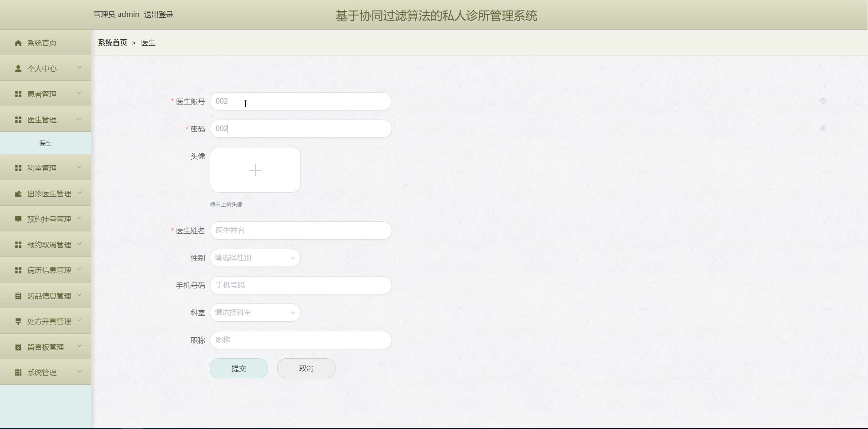Click the 取消 button
This screenshot has height=429, width=868.
pos(306,368)
